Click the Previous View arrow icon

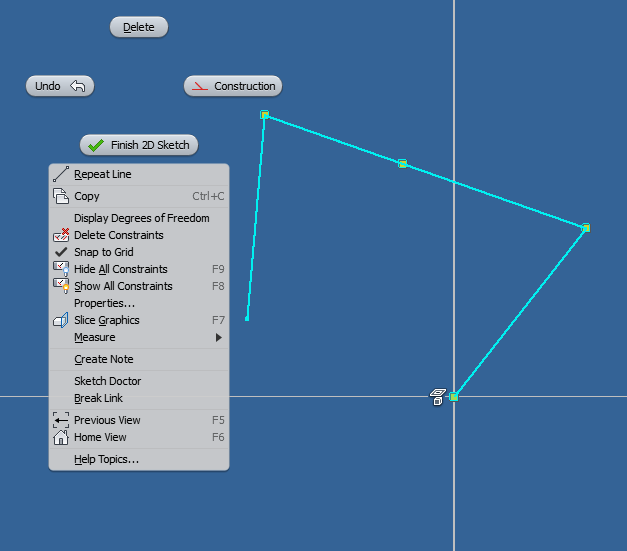[61, 420]
